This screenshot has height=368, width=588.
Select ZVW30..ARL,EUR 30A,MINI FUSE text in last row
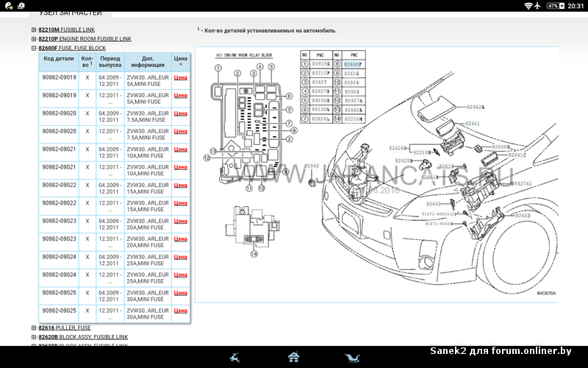click(148, 314)
